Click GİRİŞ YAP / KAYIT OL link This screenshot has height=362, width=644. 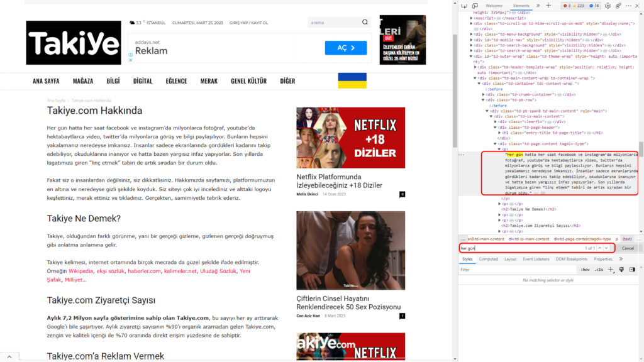tap(248, 23)
